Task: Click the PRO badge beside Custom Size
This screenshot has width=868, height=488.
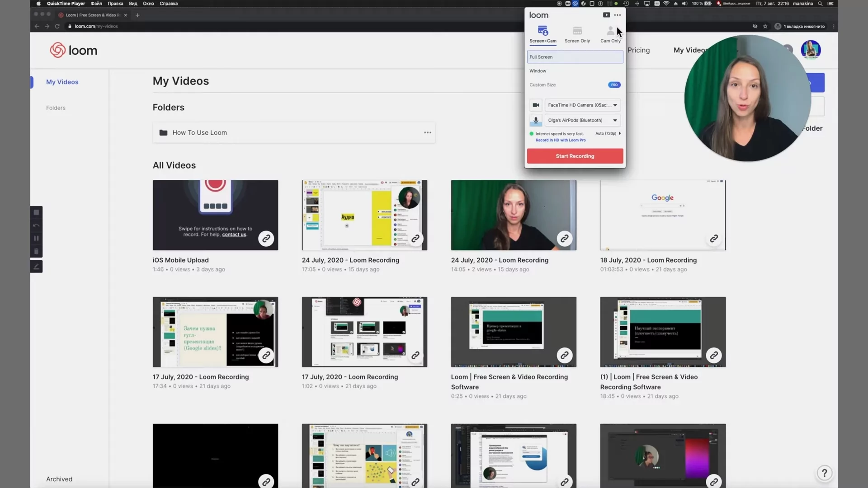Action: tap(614, 85)
